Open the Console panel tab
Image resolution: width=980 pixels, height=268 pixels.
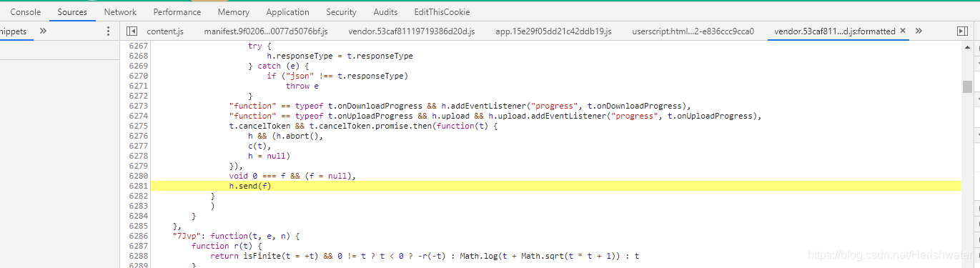click(x=25, y=12)
